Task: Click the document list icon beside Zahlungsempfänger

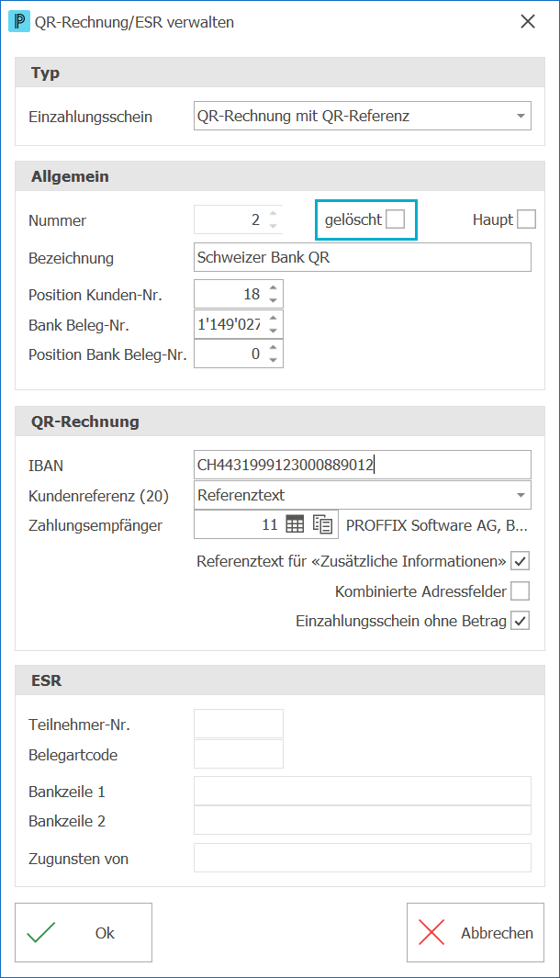Action: coord(322,524)
